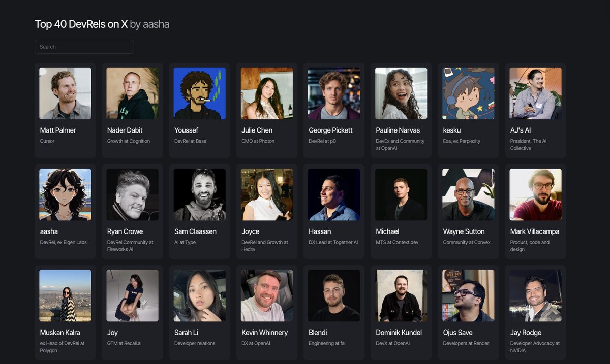The image size is (610, 364).
Task: Click the name Ryan Crowe
Action: click(125, 231)
